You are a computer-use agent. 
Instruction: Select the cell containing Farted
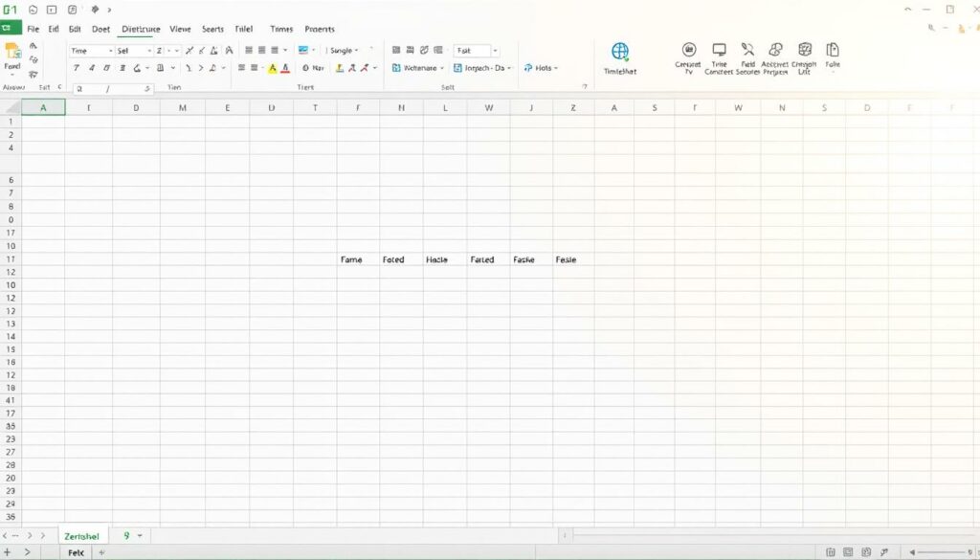488,259
